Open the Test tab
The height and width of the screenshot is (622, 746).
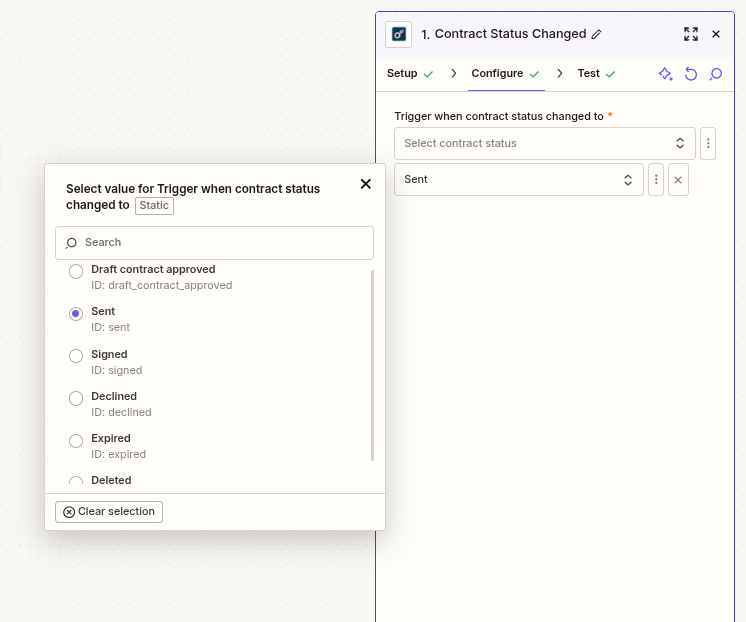click(596, 73)
